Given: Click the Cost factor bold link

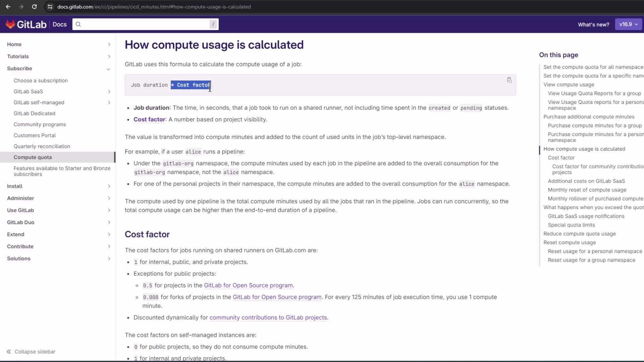Looking at the screenshot, I should 149,119.
